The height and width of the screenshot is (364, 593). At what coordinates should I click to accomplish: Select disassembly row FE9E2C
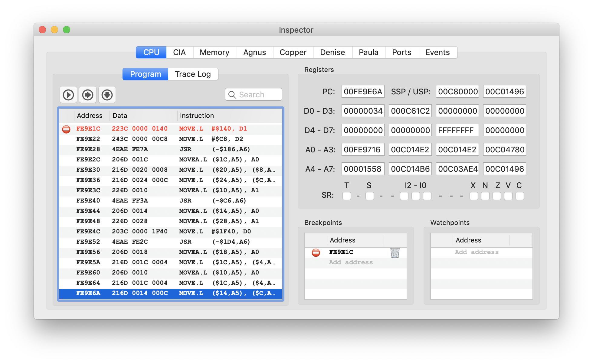pos(171,160)
